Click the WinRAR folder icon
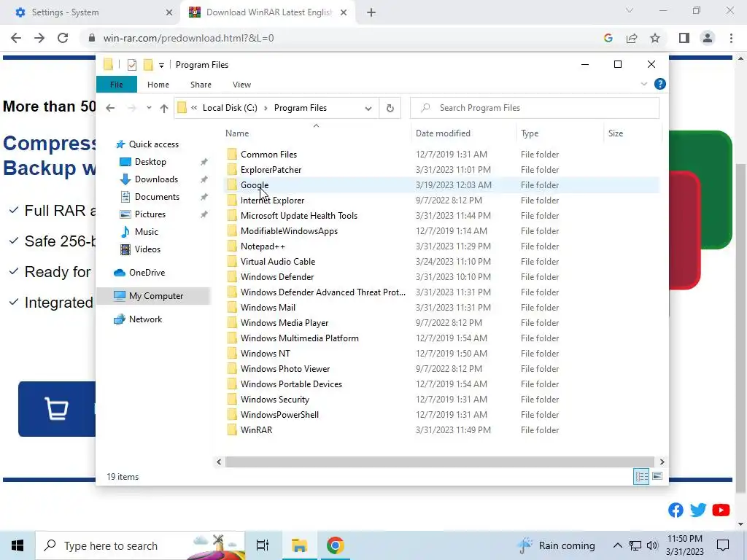This screenshot has width=747, height=560. (x=232, y=430)
